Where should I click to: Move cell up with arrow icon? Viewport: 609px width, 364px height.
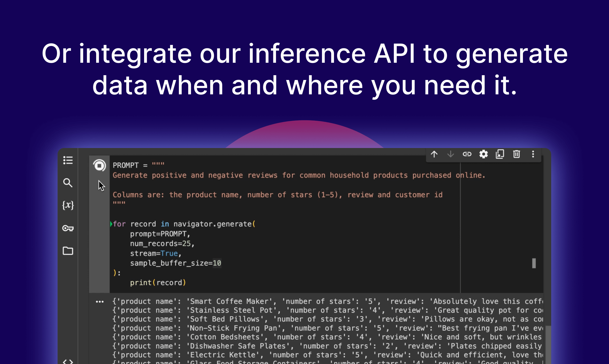pyautogui.click(x=434, y=154)
